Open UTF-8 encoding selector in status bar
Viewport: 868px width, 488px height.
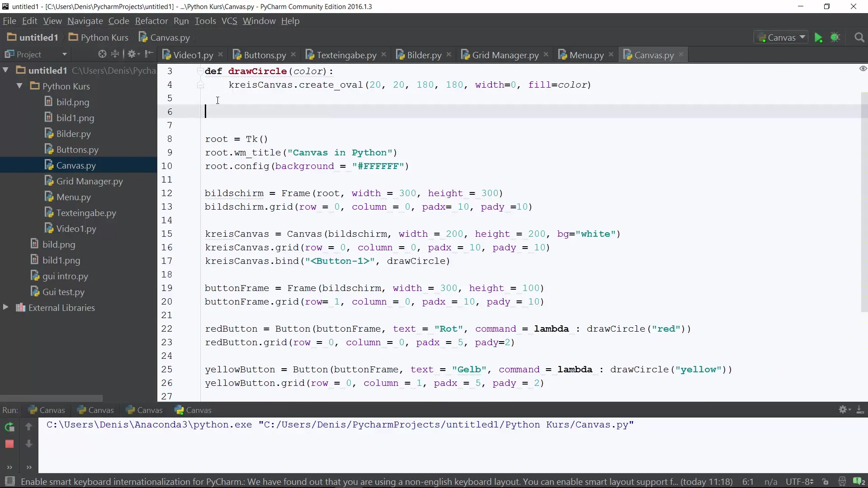click(799, 482)
